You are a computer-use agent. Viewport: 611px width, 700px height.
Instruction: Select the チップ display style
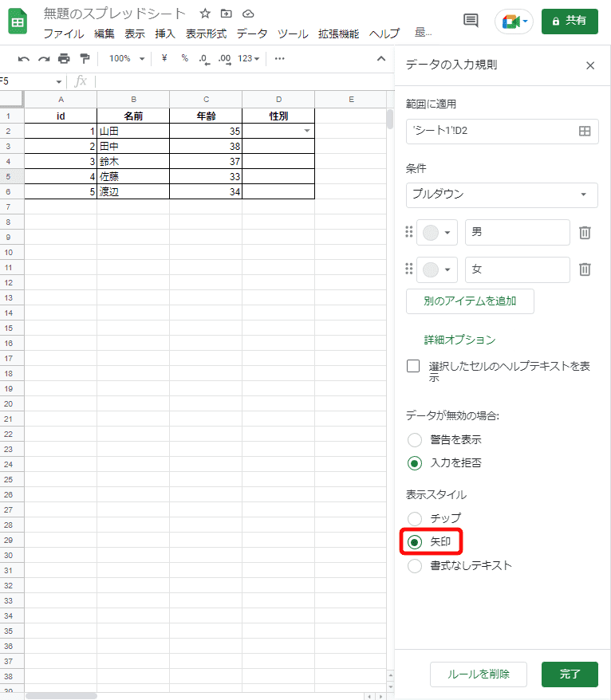tap(415, 518)
